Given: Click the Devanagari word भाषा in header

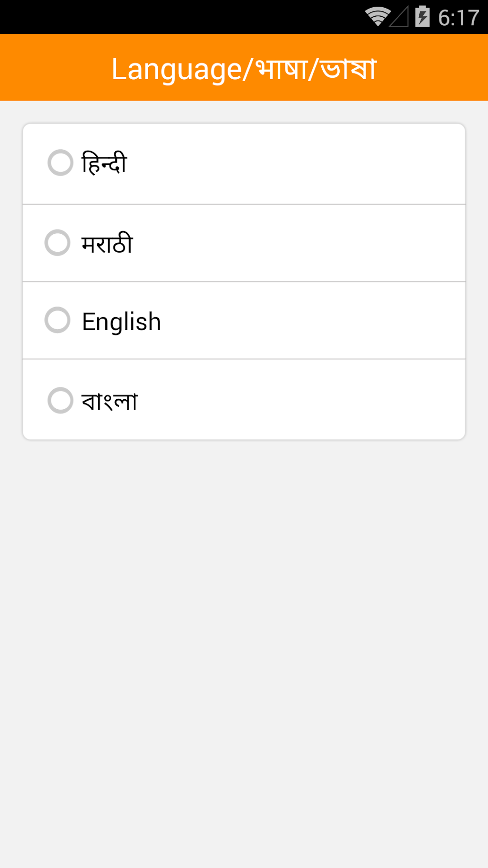Looking at the screenshot, I should (x=282, y=70).
